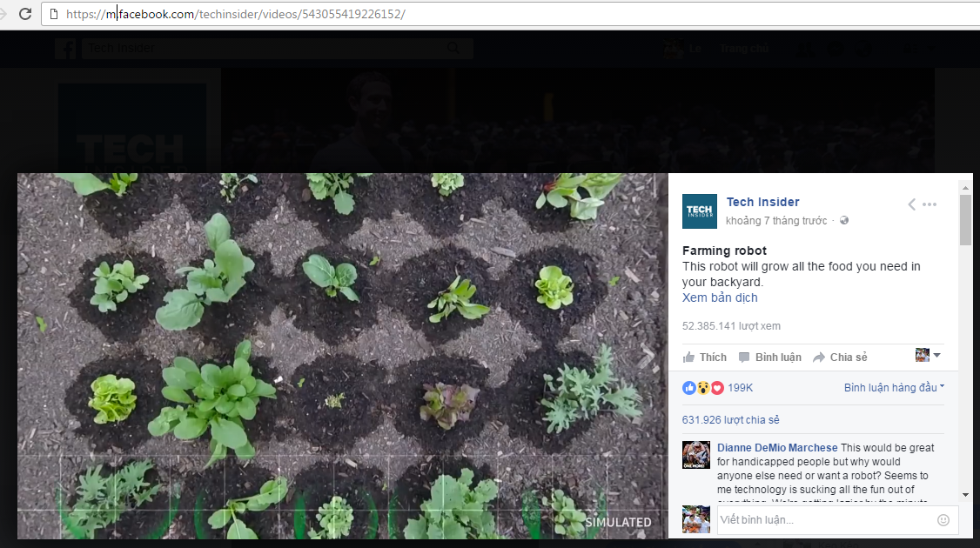The image size is (980, 548).
Task: Click the Bình luận comment button
Action: [x=770, y=358]
